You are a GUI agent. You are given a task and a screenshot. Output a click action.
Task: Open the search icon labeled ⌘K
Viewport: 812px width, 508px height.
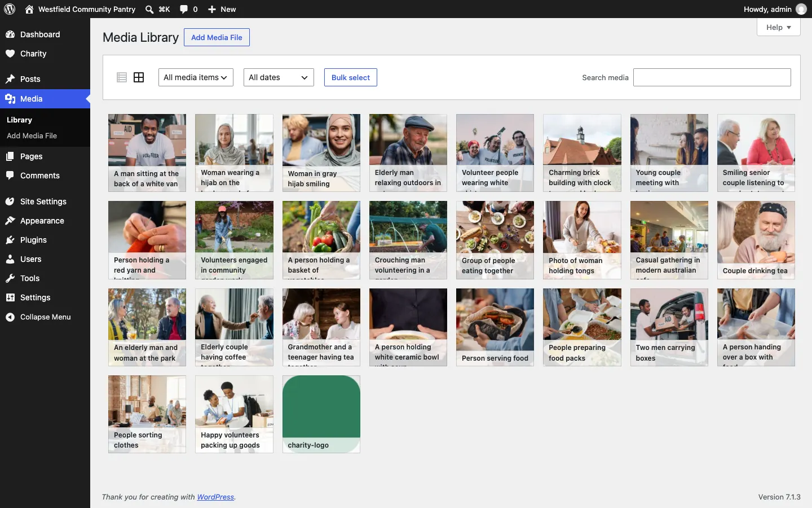(x=149, y=9)
